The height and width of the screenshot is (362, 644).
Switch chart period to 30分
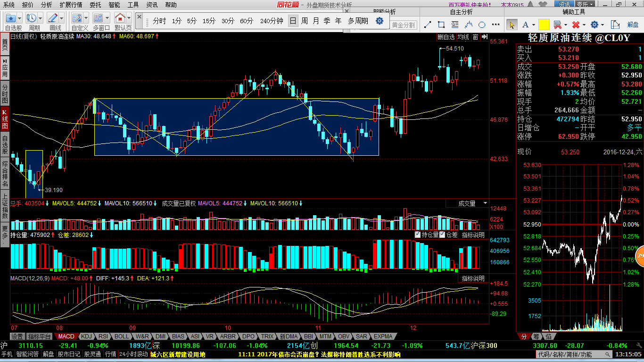click(x=228, y=21)
